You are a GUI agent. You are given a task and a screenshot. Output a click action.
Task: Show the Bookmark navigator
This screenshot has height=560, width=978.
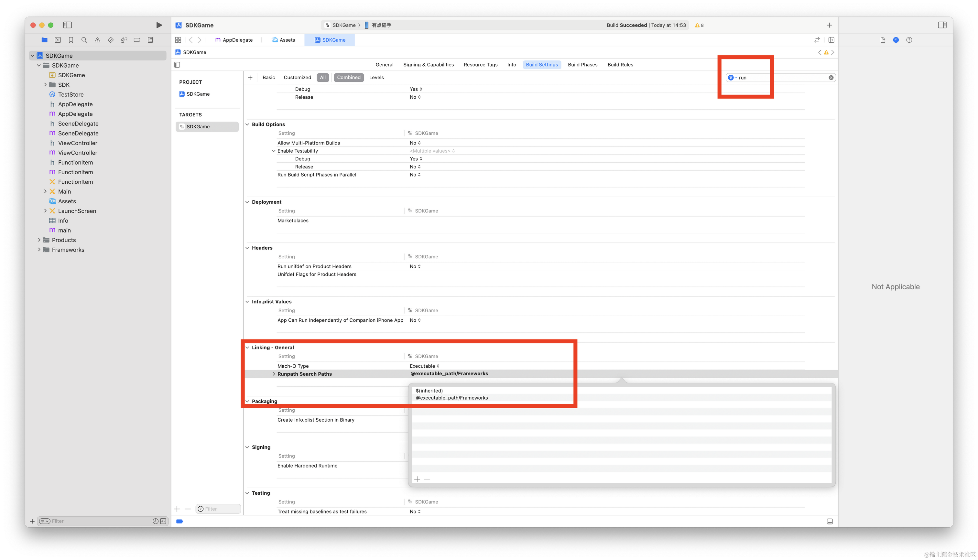point(71,40)
